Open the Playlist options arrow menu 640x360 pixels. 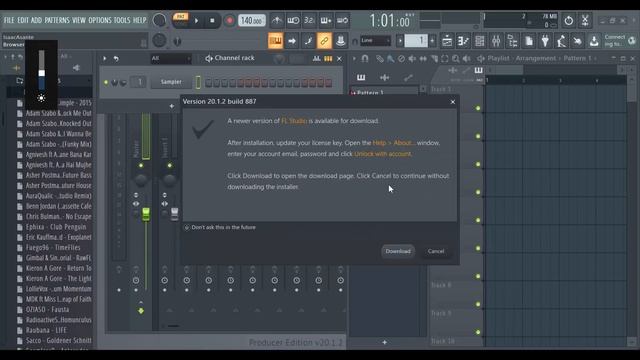[x=354, y=59]
